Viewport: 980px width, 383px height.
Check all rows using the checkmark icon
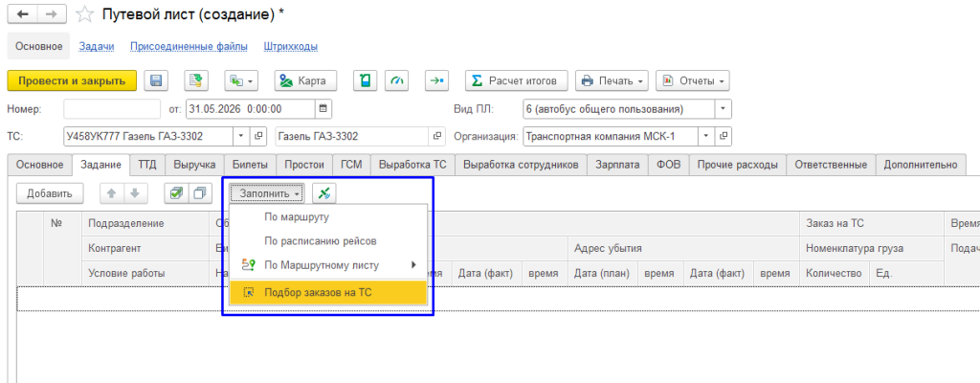[176, 194]
